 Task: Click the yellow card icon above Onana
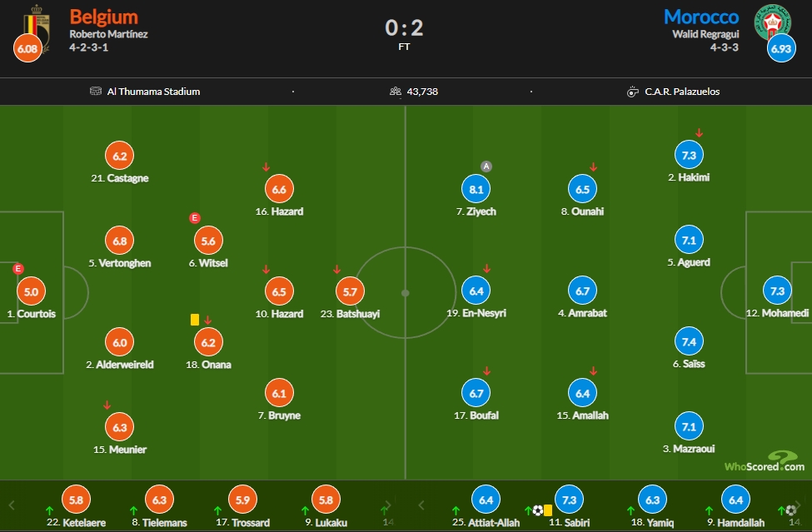click(195, 320)
